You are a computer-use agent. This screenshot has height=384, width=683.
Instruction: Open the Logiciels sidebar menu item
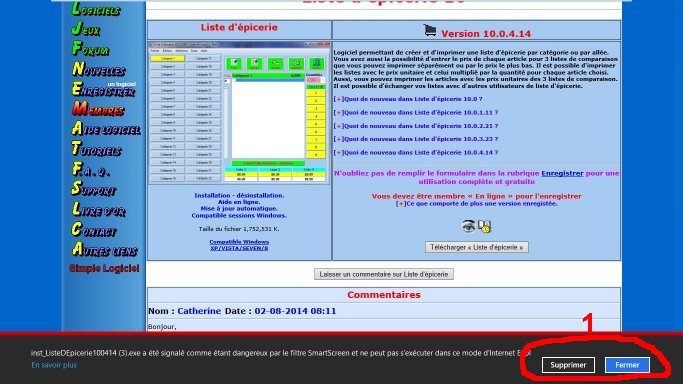96,9
